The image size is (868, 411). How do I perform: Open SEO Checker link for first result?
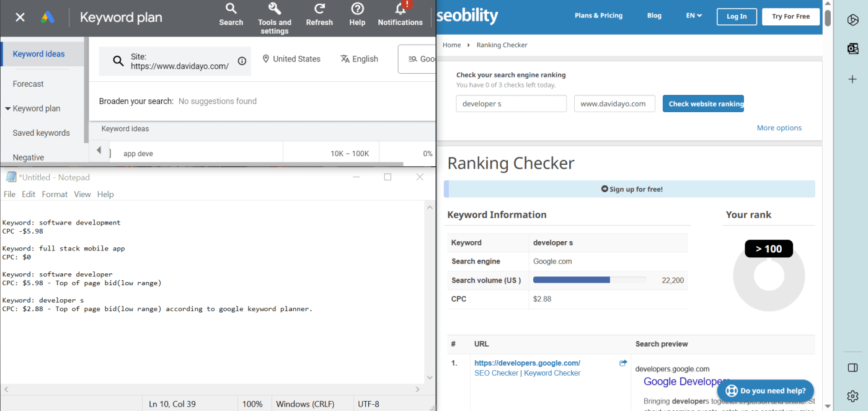[x=496, y=373]
